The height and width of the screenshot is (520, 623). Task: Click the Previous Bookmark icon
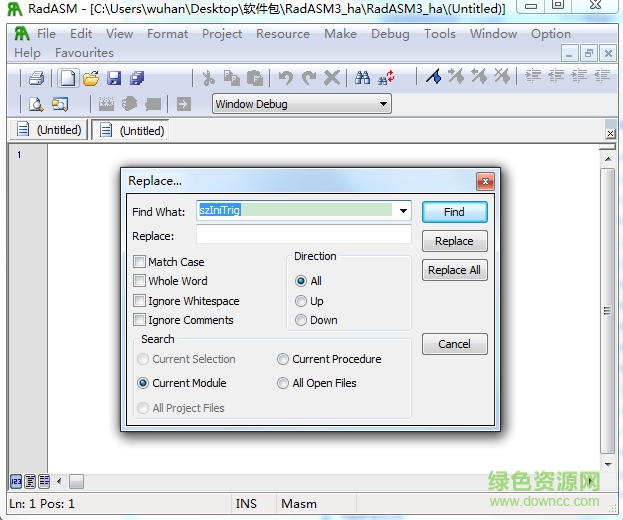tap(479, 75)
